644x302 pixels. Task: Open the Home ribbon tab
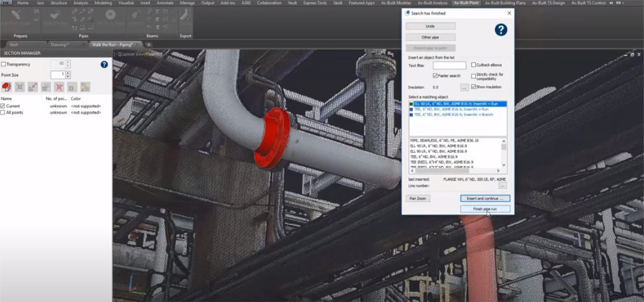point(23,3)
